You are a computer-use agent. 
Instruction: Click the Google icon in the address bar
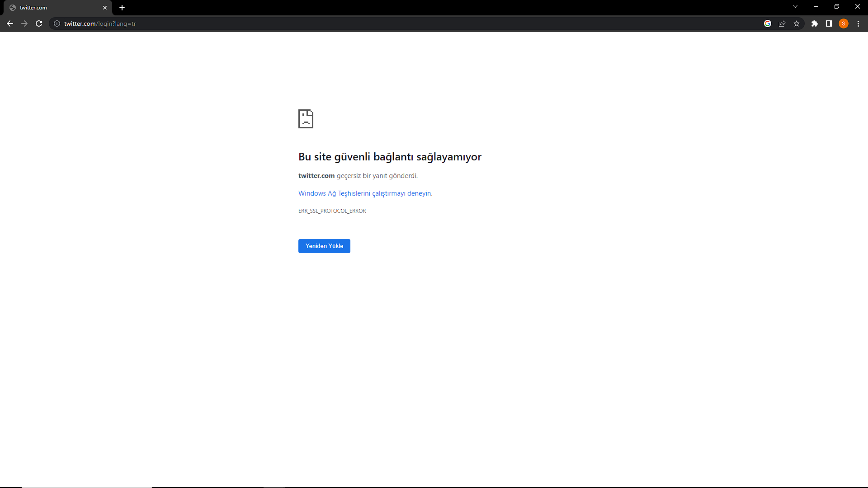pos(768,23)
